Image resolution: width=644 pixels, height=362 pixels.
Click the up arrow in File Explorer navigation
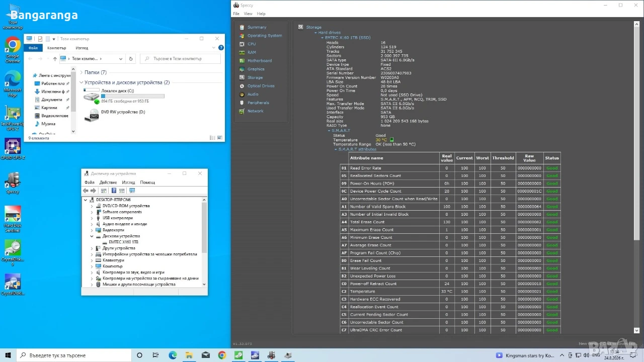pos(55,59)
